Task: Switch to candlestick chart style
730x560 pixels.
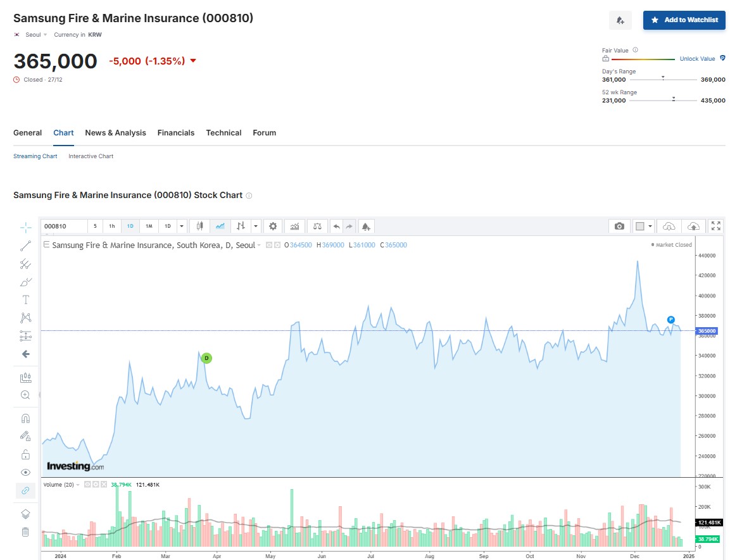Action: click(199, 227)
